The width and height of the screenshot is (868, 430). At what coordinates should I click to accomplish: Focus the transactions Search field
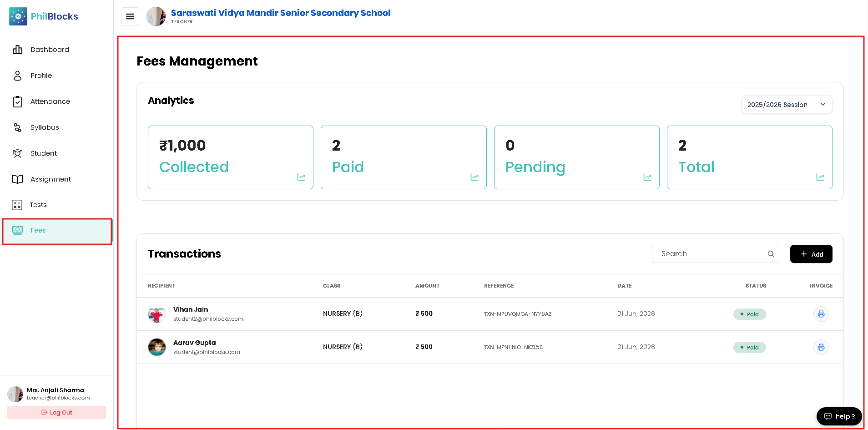715,254
